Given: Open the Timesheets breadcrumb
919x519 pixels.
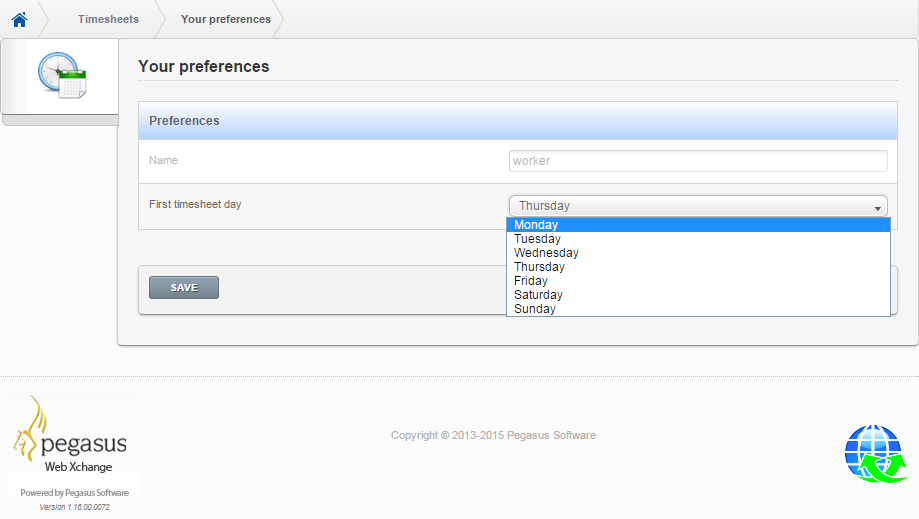Looking at the screenshot, I should click(108, 19).
